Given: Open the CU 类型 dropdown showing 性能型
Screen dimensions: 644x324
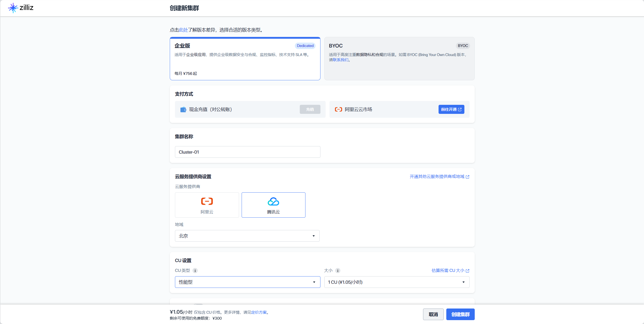Looking at the screenshot, I should coord(248,282).
